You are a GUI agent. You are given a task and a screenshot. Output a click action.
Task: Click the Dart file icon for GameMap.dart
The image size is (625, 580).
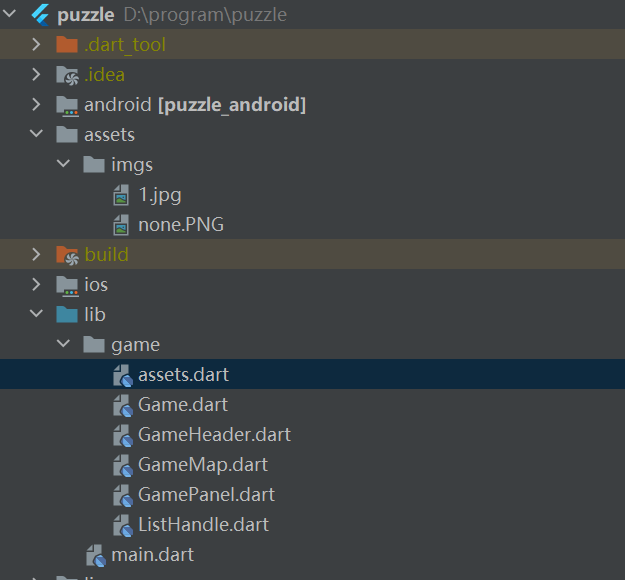coord(123,466)
